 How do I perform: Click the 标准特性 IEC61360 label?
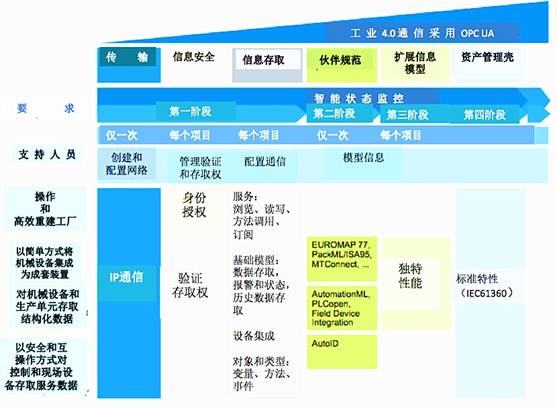[x=485, y=286]
